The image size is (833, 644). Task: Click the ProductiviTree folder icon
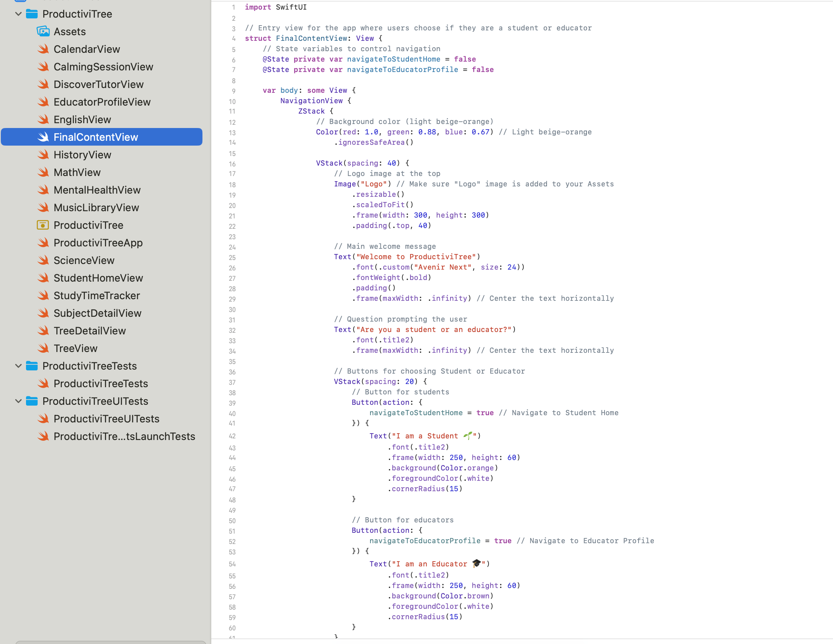(32, 14)
